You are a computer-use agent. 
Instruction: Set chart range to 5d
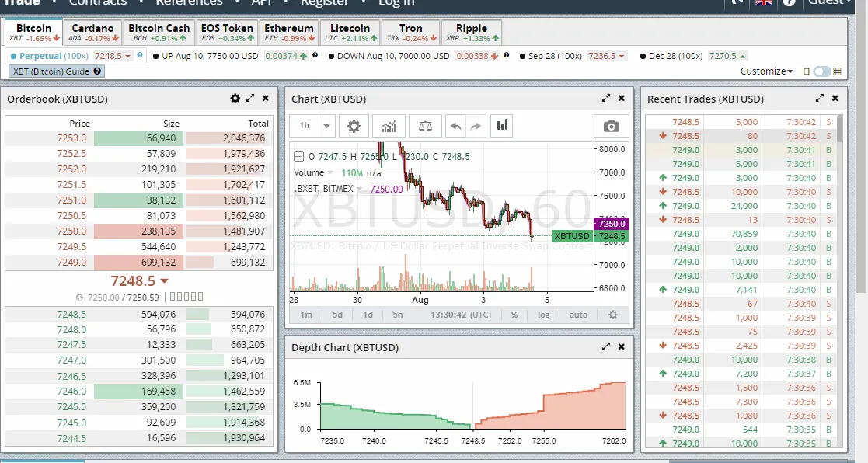point(337,315)
